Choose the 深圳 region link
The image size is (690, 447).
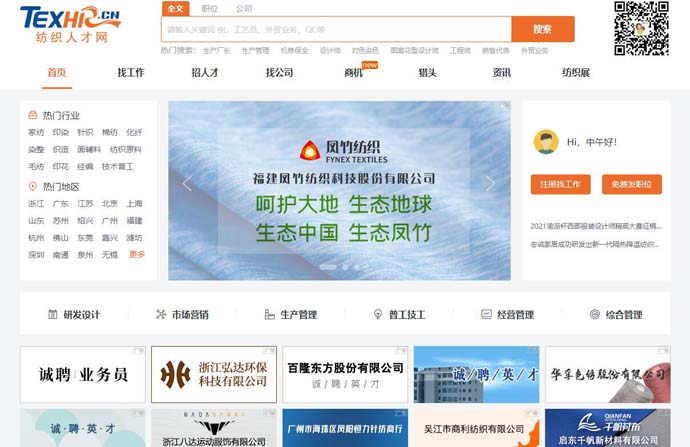point(36,255)
